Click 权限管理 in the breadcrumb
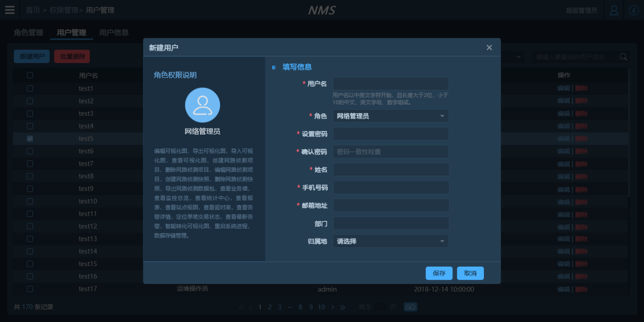 pyautogui.click(x=65, y=10)
